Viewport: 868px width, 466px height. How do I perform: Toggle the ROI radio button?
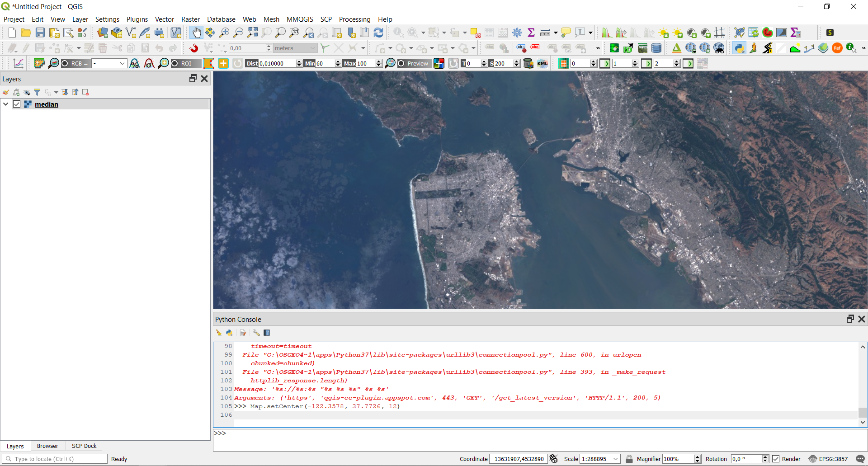pos(175,63)
